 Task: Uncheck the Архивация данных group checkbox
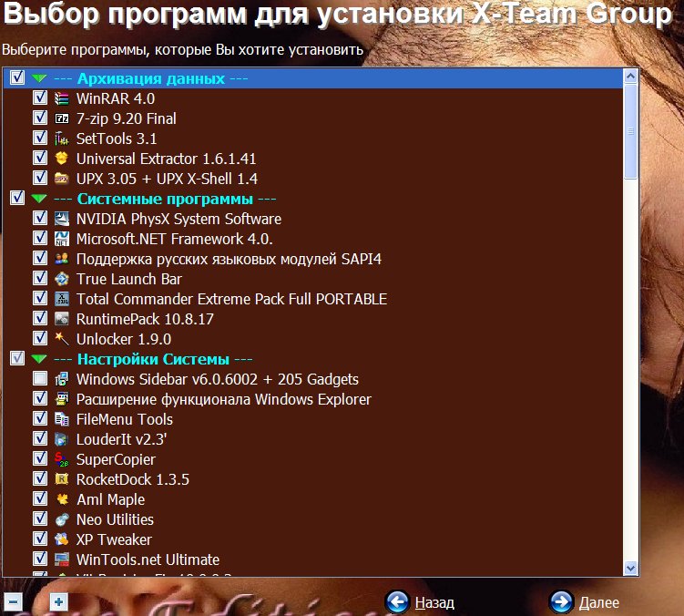point(17,77)
